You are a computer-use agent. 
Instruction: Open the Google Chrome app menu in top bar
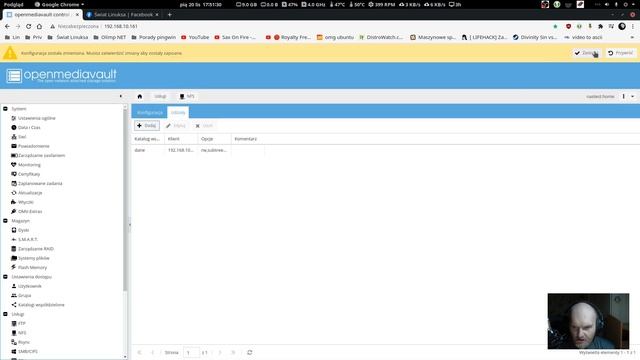pyautogui.click(x=60, y=4)
